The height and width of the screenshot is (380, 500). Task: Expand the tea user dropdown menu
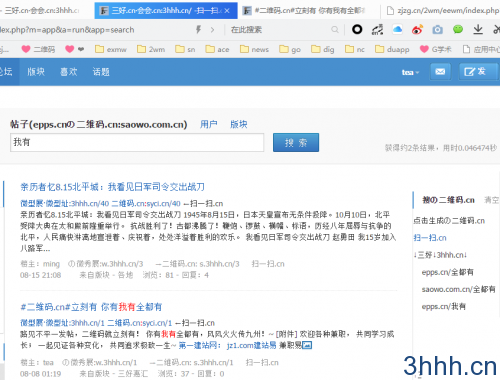tap(410, 72)
